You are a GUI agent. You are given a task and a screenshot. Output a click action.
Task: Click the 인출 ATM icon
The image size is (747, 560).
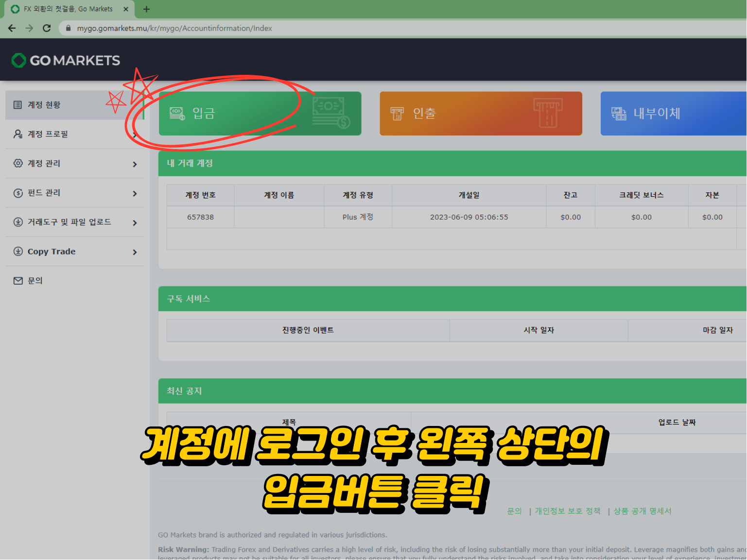pos(397,114)
